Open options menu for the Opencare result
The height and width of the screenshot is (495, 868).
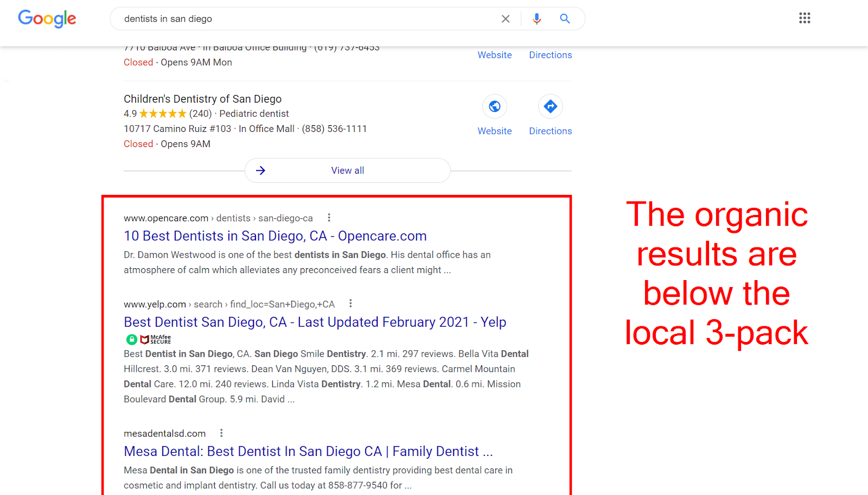329,218
